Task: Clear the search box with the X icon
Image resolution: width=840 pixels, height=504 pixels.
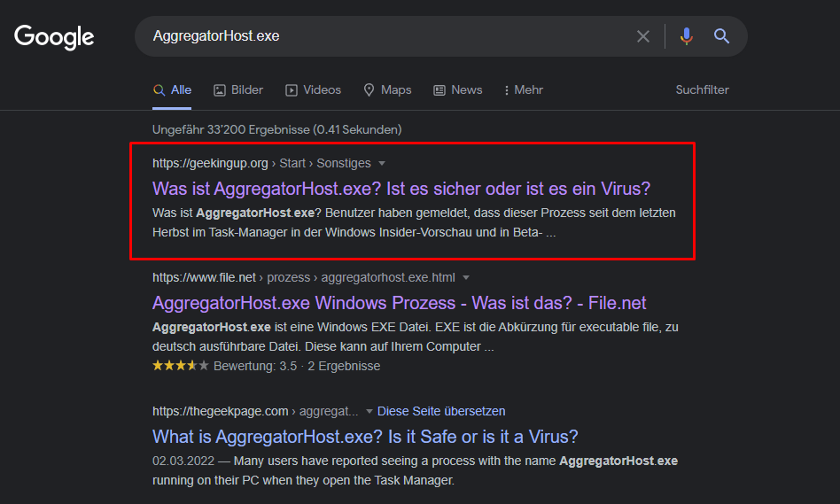Action: click(643, 36)
